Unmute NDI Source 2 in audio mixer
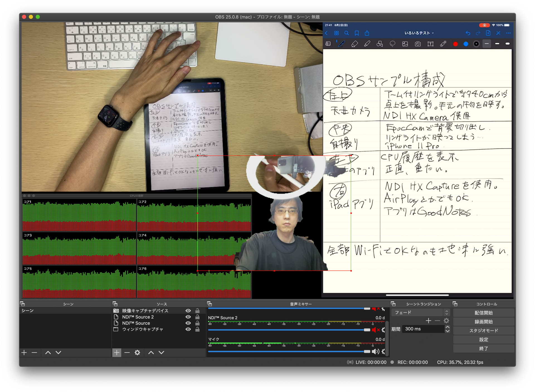Image resolution: width=535 pixels, height=392 pixels. pos(376,330)
